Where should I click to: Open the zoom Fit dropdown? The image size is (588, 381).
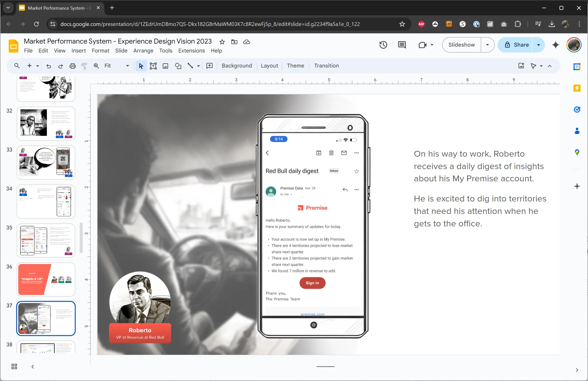127,66
